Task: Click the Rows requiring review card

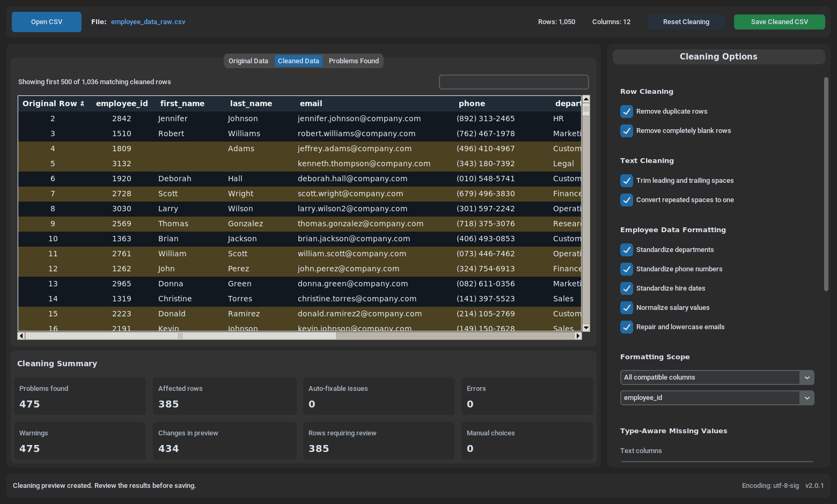Action: (x=379, y=441)
